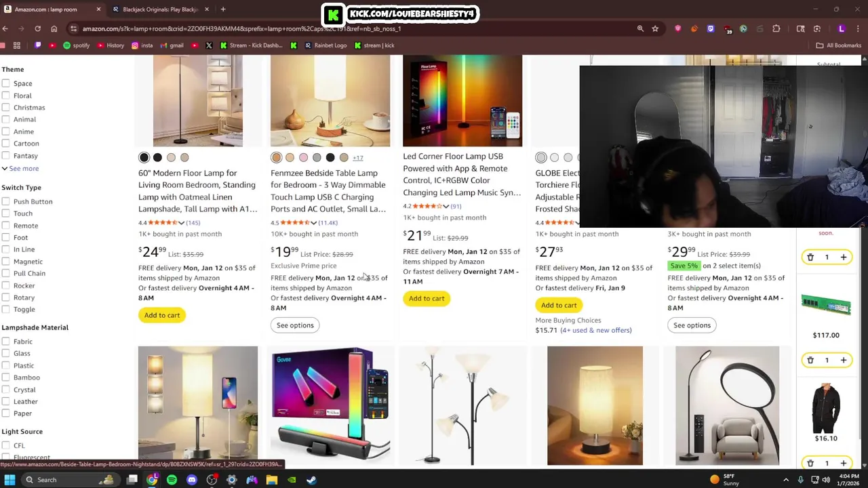Check the Pull Chain switch filter
Viewport: 868px width, 488px height.
point(6,273)
